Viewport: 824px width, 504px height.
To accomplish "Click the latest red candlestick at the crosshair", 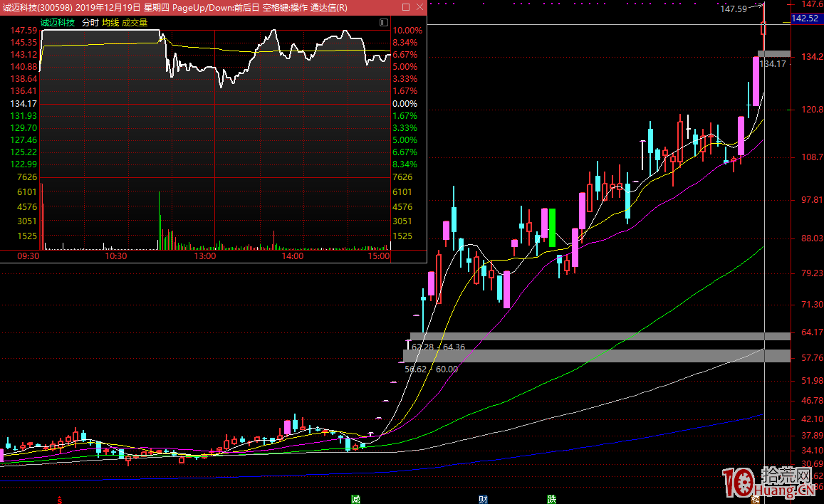I will (x=763, y=28).
